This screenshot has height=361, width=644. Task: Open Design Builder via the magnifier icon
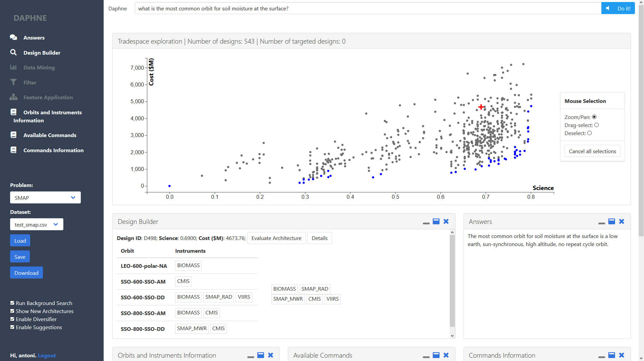(13, 52)
